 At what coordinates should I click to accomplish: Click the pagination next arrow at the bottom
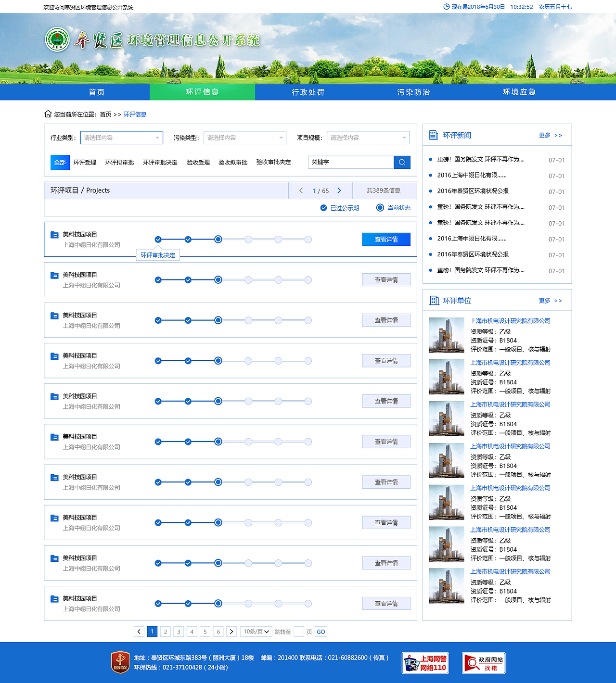pos(231,632)
